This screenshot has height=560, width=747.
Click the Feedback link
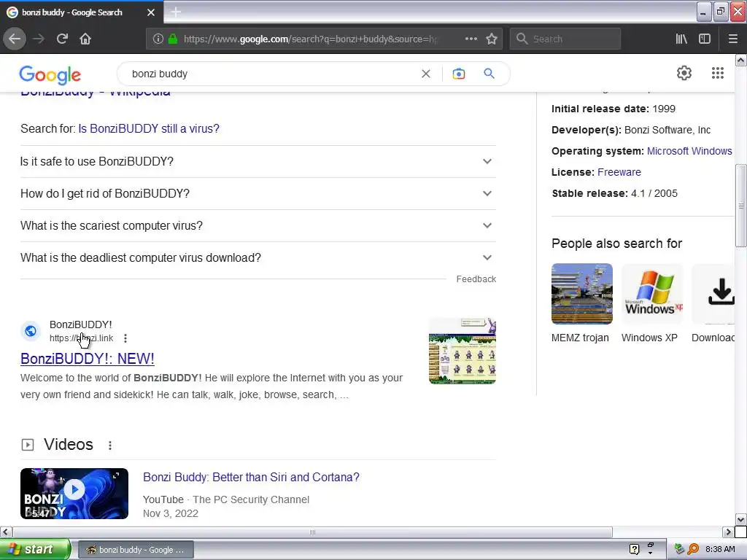pos(476,279)
